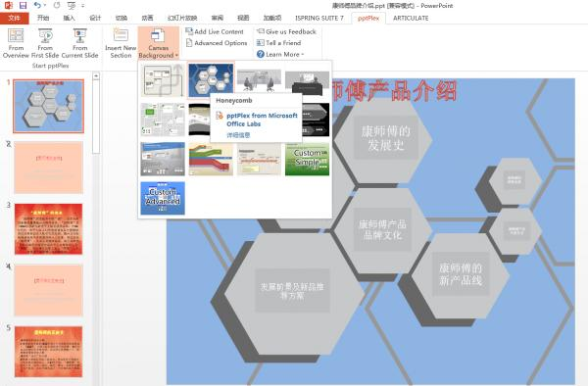Open the quick access toolbar customize arrow
588x386 pixels.
coord(83,5)
